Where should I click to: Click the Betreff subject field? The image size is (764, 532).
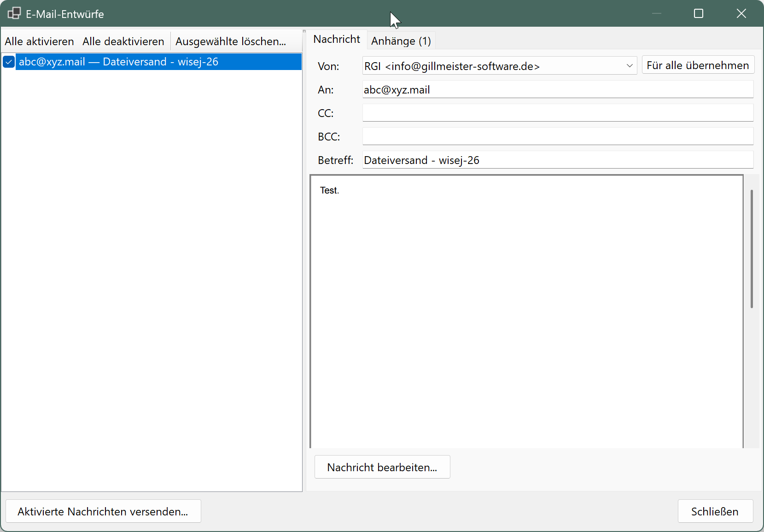(557, 160)
